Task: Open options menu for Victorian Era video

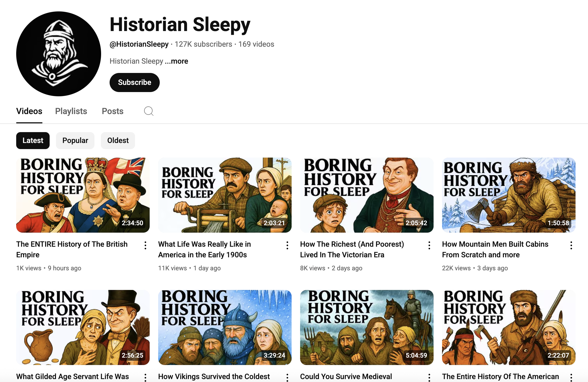Action: click(429, 245)
